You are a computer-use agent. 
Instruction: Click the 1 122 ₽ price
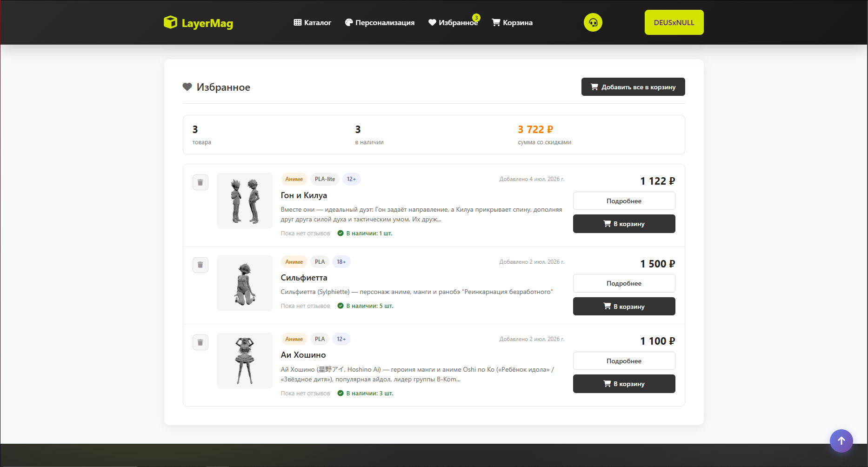658,181
